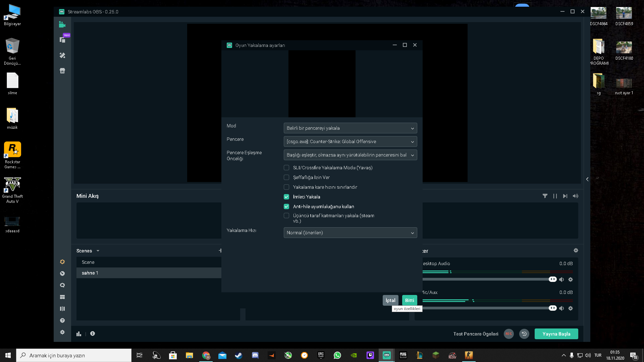Screen dimensions: 644x362
Task: Click the replay buffer icon beside REC
Action: point(524,334)
